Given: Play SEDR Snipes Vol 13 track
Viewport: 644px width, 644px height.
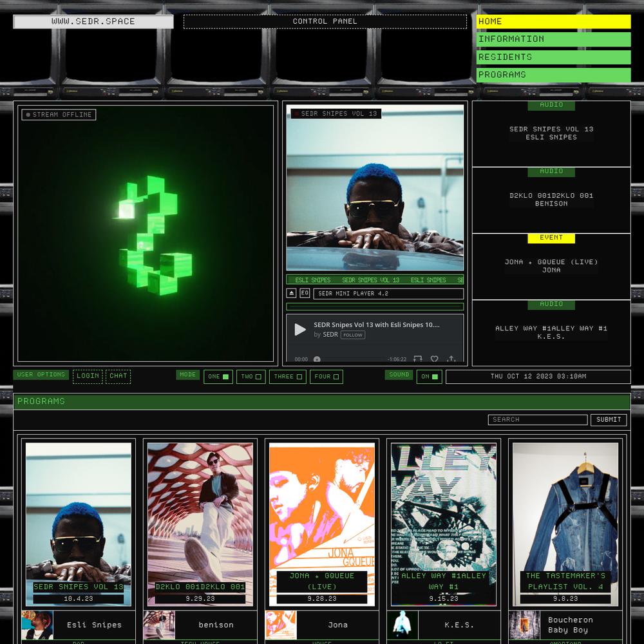Looking at the screenshot, I should [300, 329].
